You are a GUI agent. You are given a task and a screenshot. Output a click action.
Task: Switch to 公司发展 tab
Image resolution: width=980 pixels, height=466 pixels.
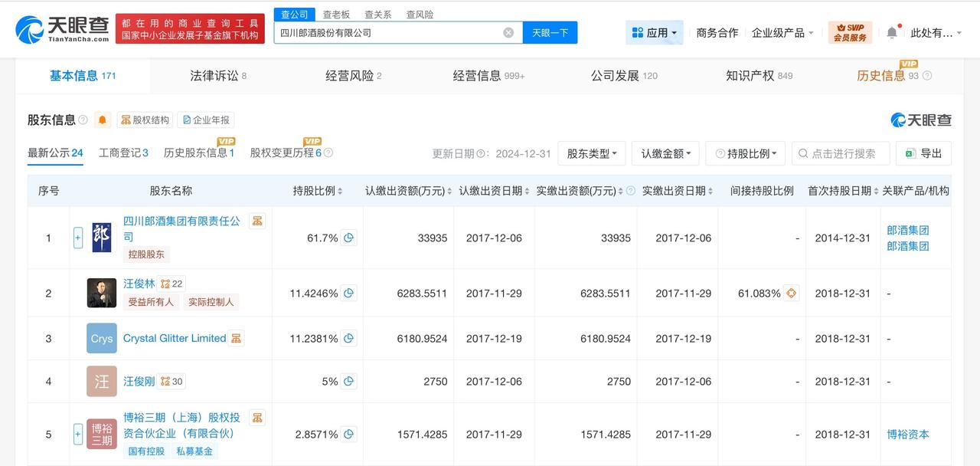tap(624, 76)
